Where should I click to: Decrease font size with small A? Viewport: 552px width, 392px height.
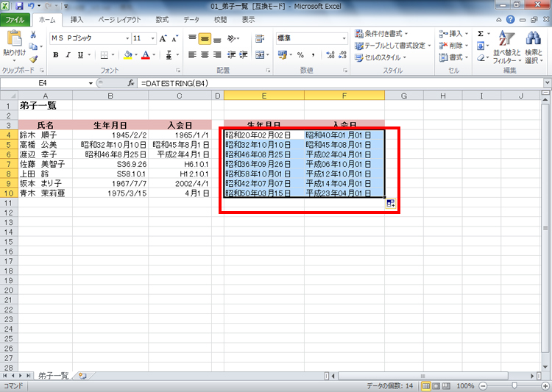tap(174, 38)
